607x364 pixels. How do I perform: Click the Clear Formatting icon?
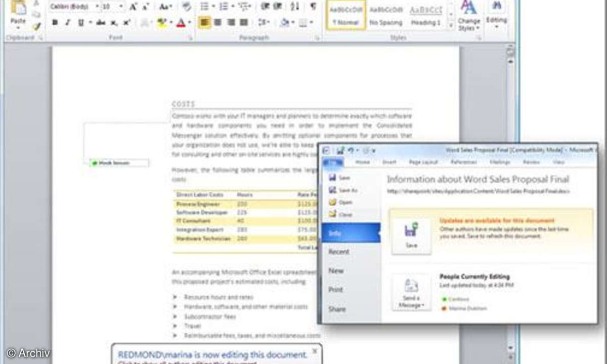pos(187,7)
